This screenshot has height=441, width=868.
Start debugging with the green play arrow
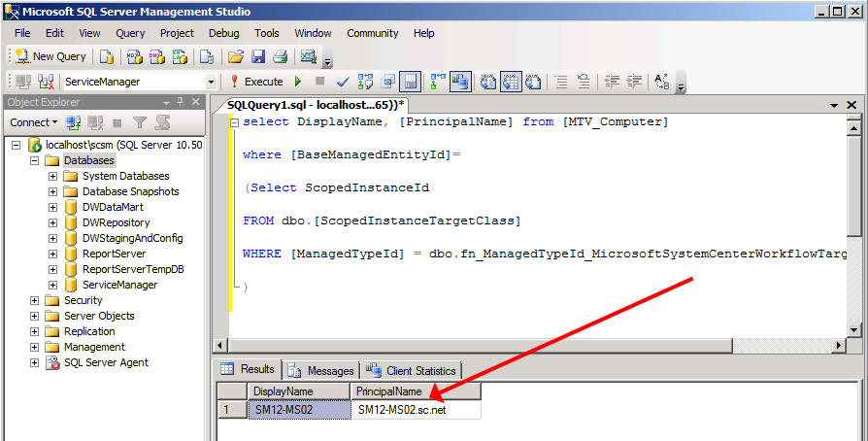coord(298,83)
